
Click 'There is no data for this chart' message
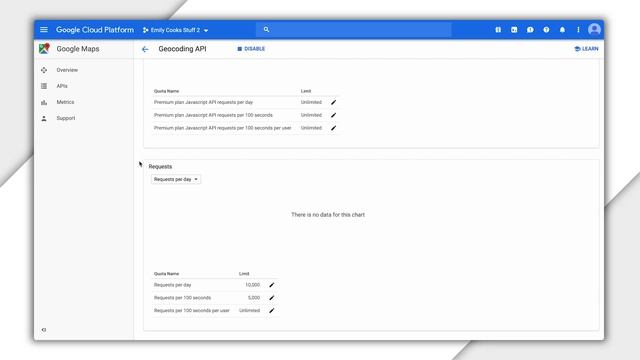tap(328, 215)
